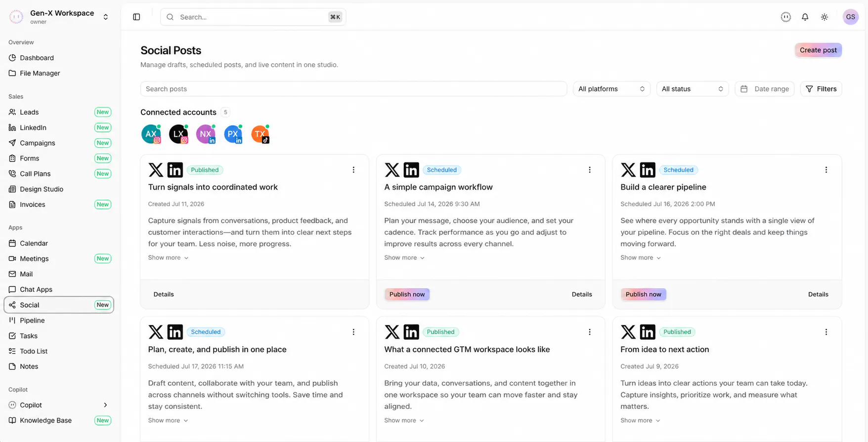
Task: Open the Date range picker
Action: [x=764, y=89]
